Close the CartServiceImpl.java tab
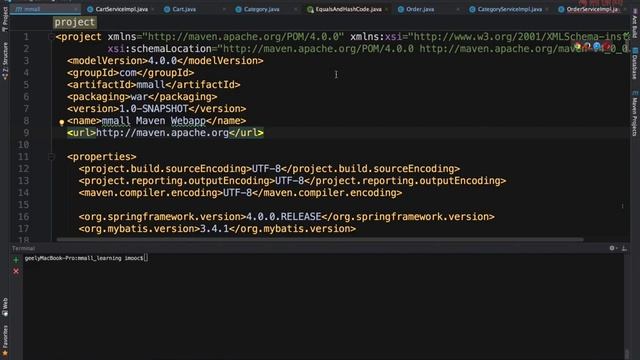Screen dimensions: 640x360 (x=153, y=9)
